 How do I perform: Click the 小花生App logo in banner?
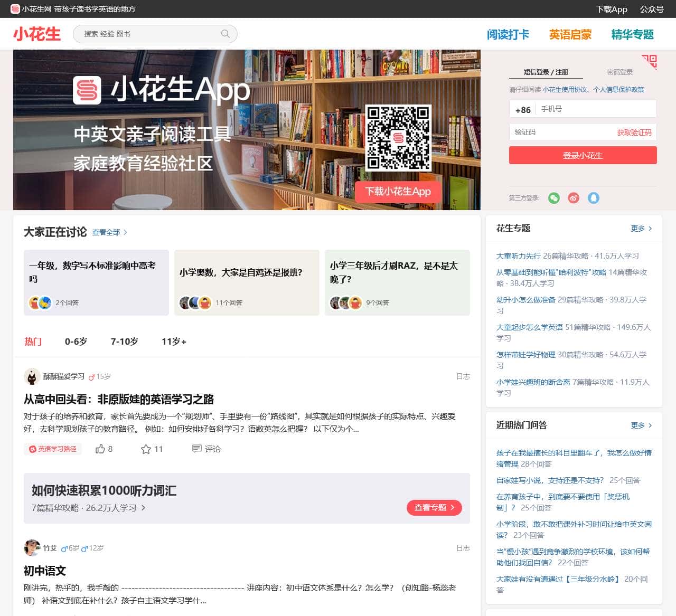point(87,90)
